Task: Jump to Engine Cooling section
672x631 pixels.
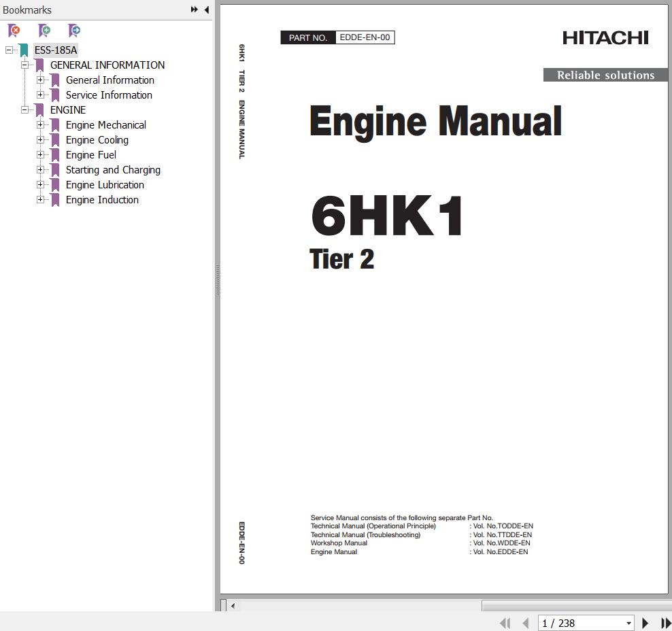Action: pos(97,140)
